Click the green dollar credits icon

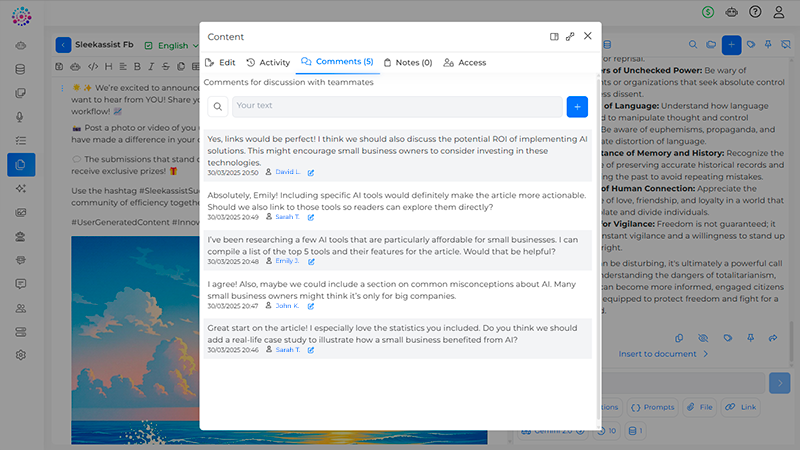coord(708,12)
